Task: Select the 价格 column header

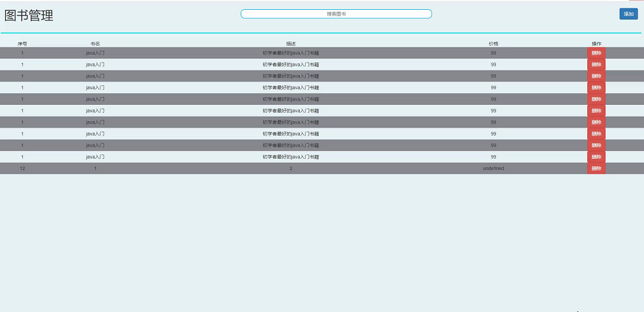Action: (x=493, y=44)
